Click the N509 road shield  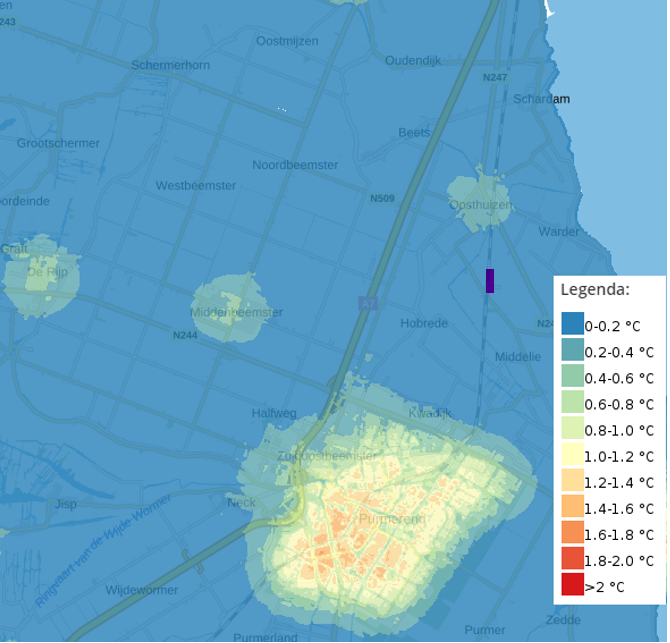pos(382,198)
